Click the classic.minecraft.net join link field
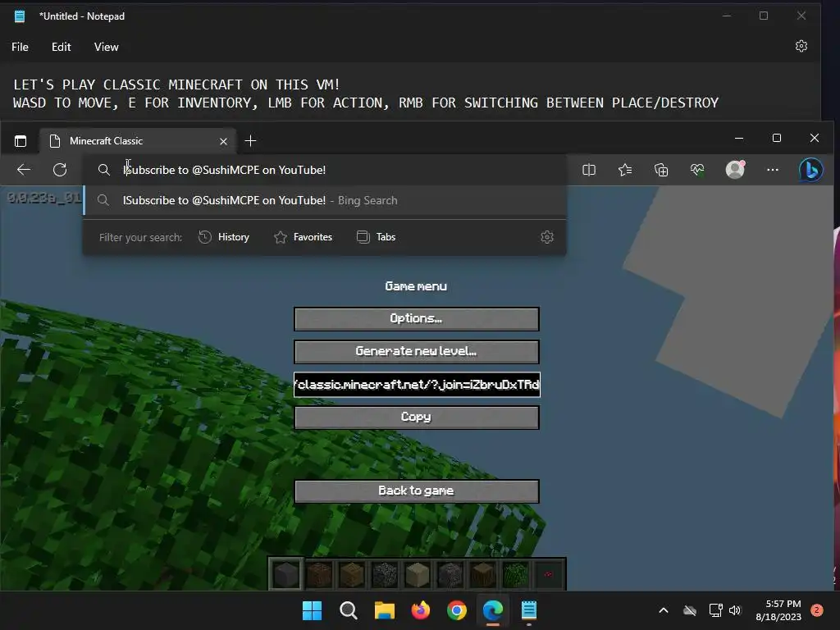Image resolution: width=840 pixels, height=630 pixels. (416, 385)
